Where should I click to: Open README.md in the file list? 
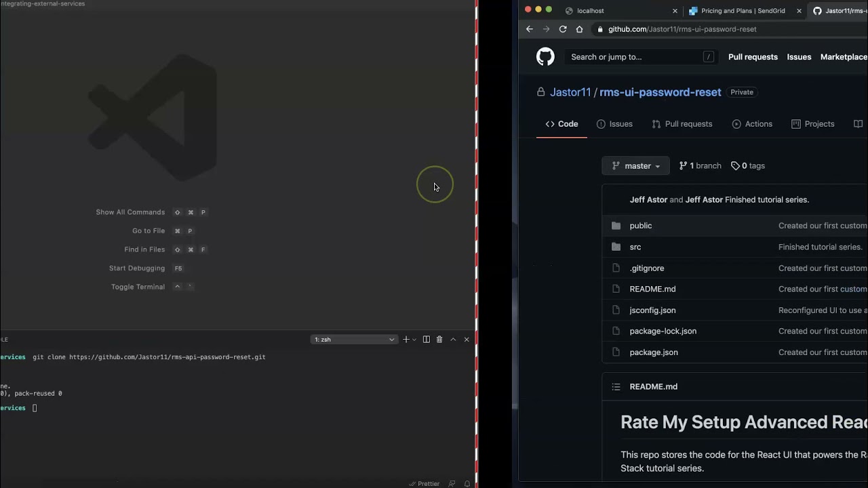point(652,289)
